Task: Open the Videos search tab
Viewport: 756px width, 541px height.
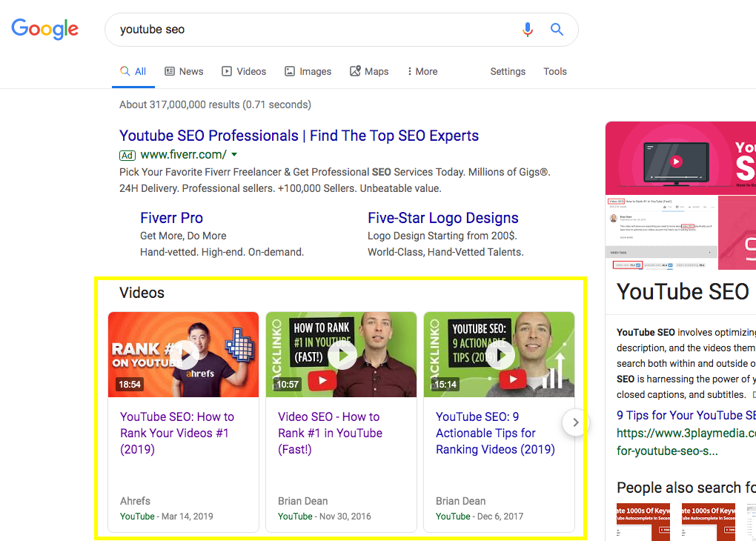Action: (x=244, y=71)
